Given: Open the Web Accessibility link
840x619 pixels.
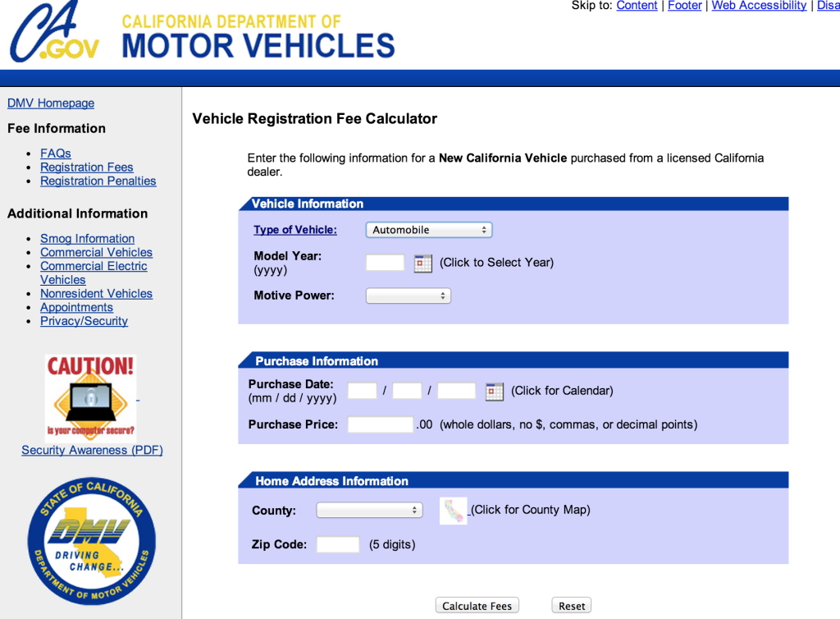Looking at the screenshot, I should point(759,6).
